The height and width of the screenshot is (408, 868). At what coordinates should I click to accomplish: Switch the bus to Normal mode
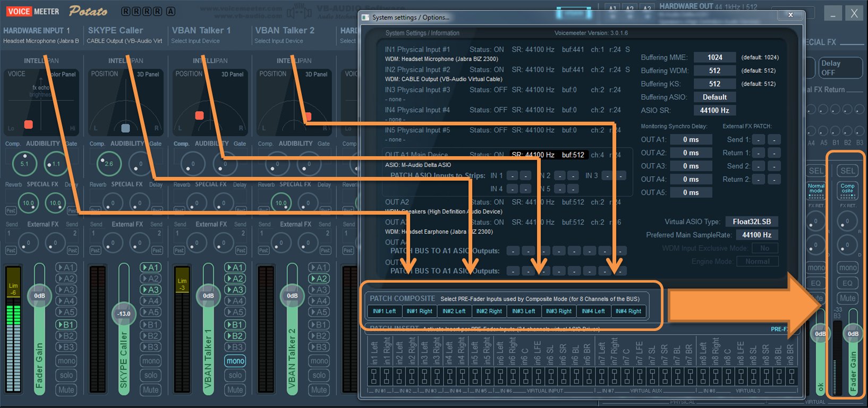pyautogui.click(x=816, y=191)
